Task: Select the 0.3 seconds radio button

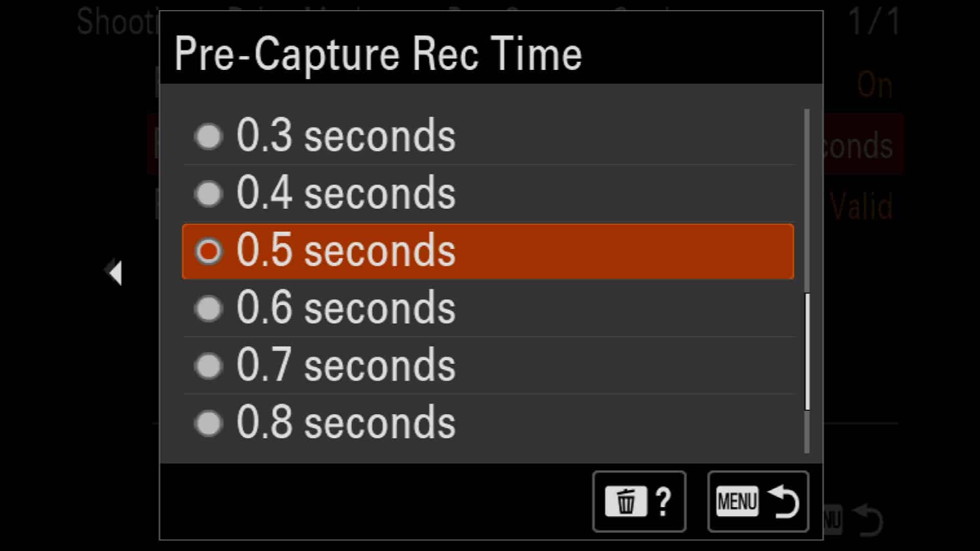Action: 209,136
